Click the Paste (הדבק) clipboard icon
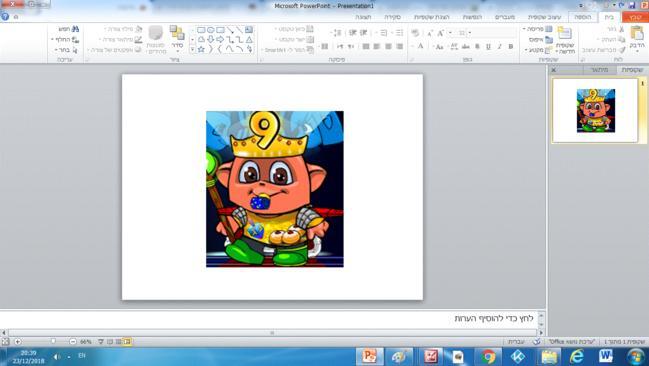 [x=637, y=33]
